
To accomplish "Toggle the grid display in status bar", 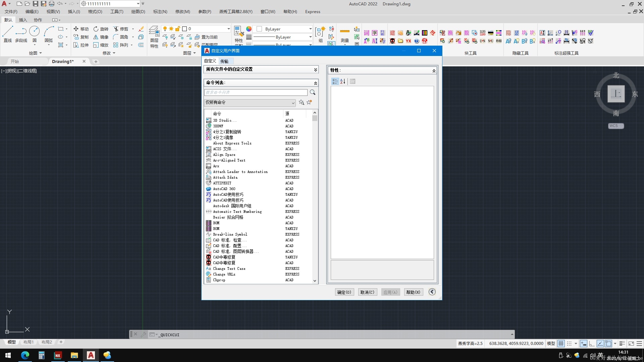I will pyautogui.click(x=561, y=344).
